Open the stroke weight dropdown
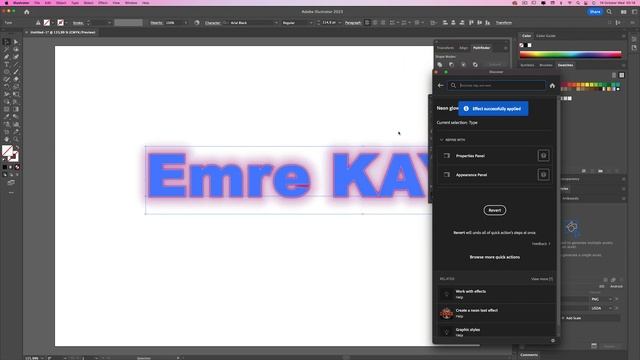Image resolution: width=640 pixels, height=360 pixels. 109,23
